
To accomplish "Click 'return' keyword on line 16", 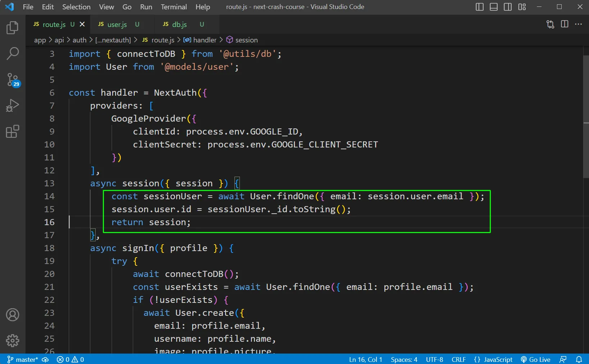I will point(127,222).
